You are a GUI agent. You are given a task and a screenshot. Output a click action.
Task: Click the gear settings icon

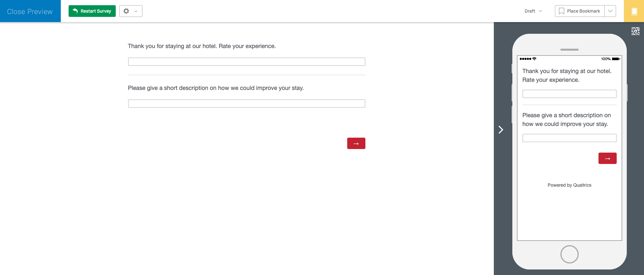click(126, 11)
